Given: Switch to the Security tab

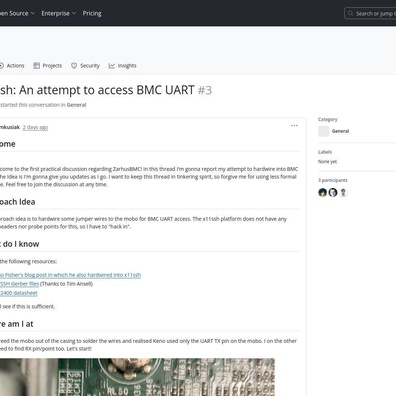Looking at the screenshot, I should click(85, 66).
